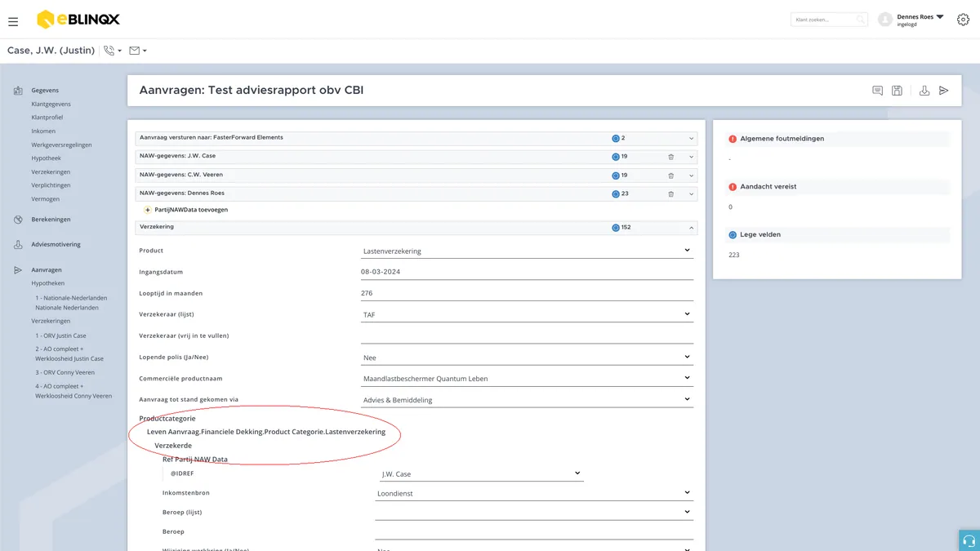Open the comments icon in the Aanvragen header
The height and width of the screenshot is (551, 980).
coord(878,91)
